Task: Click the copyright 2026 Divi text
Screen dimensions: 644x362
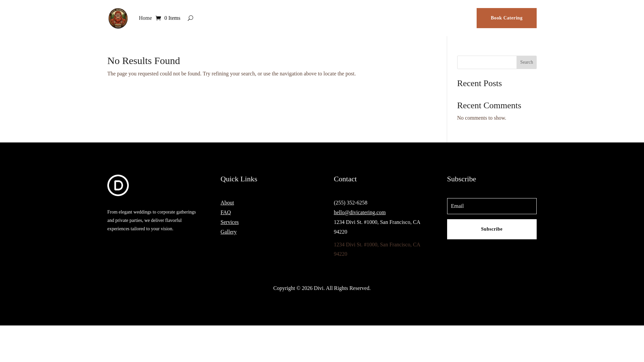Action: tap(322, 288)
